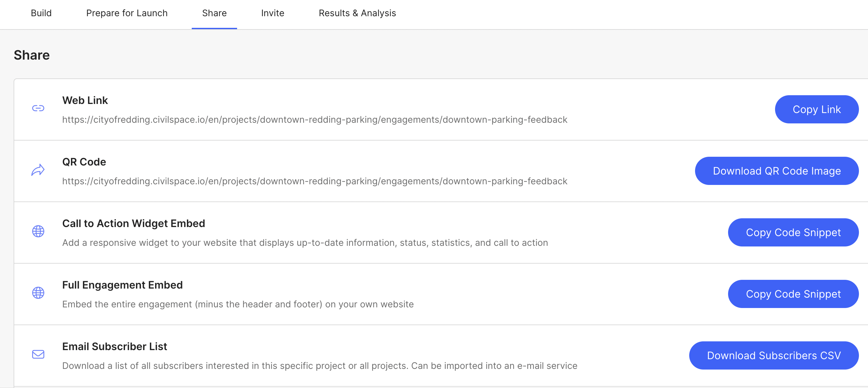Download the QR Code image

[x=777, y=171]
